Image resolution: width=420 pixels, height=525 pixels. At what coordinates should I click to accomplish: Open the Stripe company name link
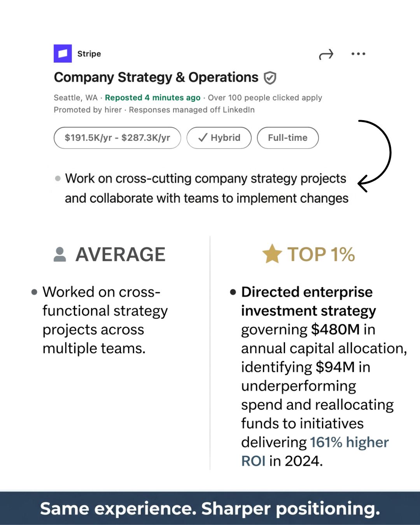(89, 54)
